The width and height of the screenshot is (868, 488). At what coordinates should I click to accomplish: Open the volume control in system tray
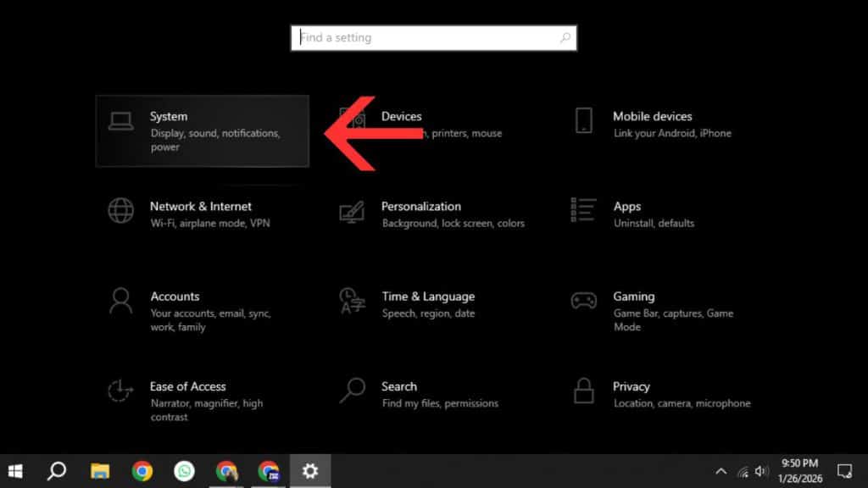click(761, 471)
